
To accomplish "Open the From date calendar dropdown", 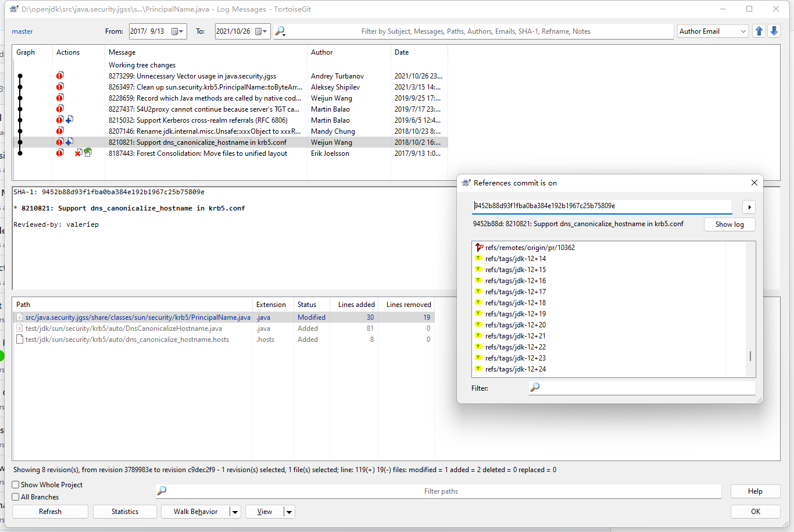I will (x=178, y=31).
